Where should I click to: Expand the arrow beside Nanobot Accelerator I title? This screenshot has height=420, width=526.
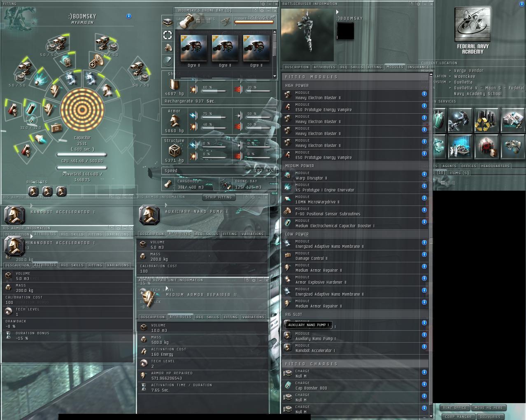coord(31,236)
